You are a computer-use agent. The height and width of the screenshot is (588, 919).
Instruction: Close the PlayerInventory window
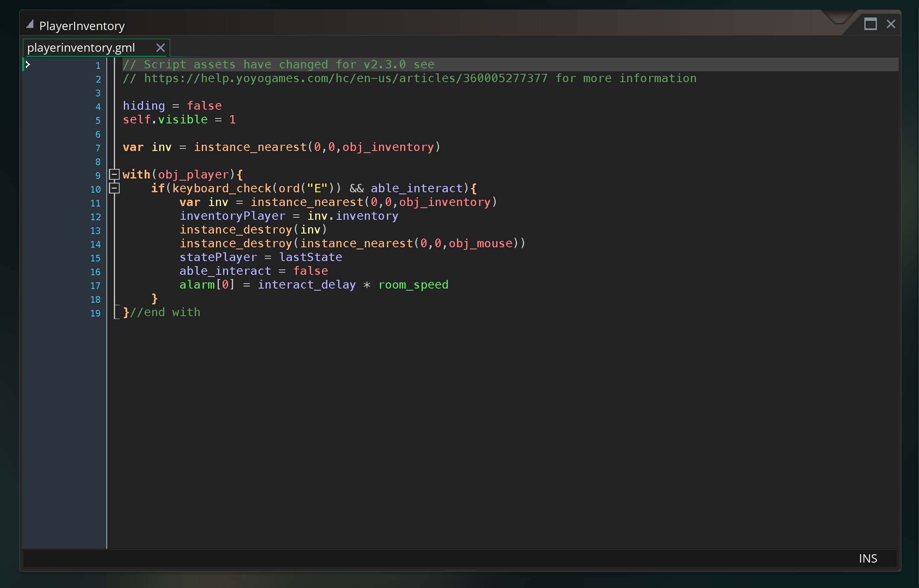pos(891,24)
